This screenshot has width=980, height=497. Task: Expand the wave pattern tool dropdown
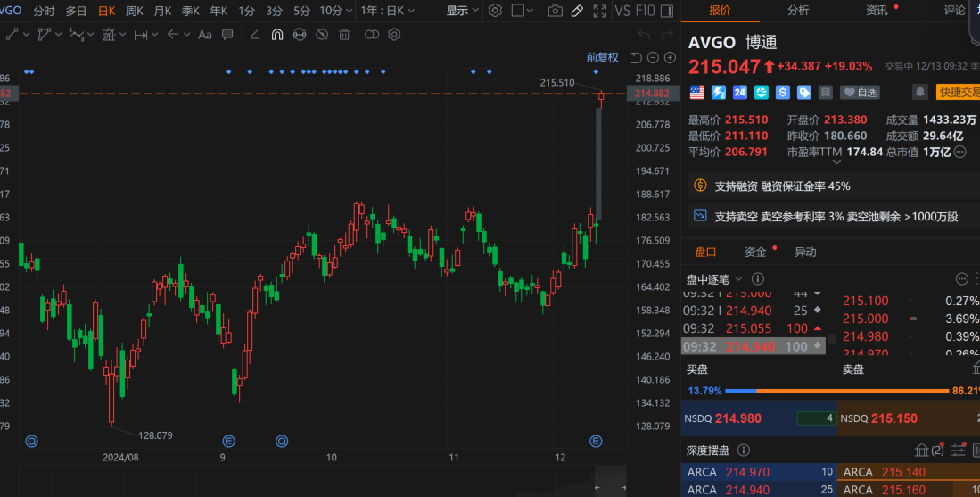tap(91, 35)
